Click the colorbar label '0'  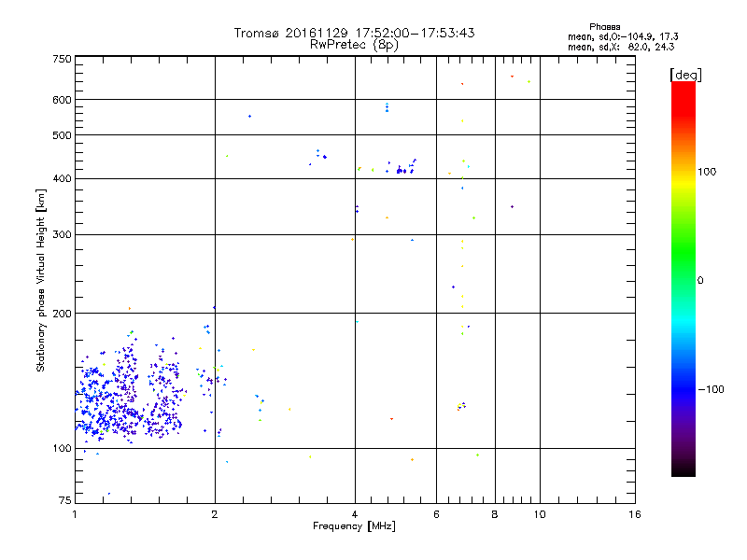(700, 281)
